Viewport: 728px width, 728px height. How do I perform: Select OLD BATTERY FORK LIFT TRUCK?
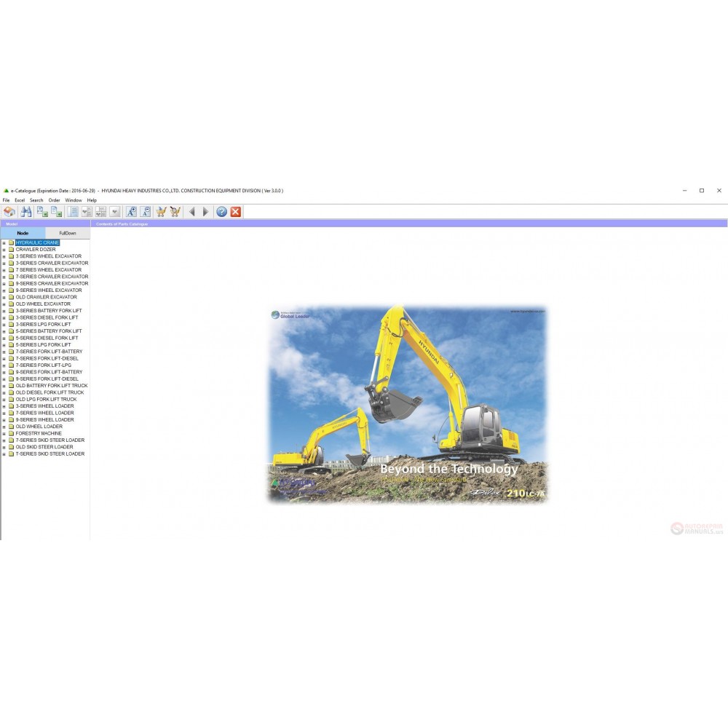pyautogui.click(x=52, y=385)
